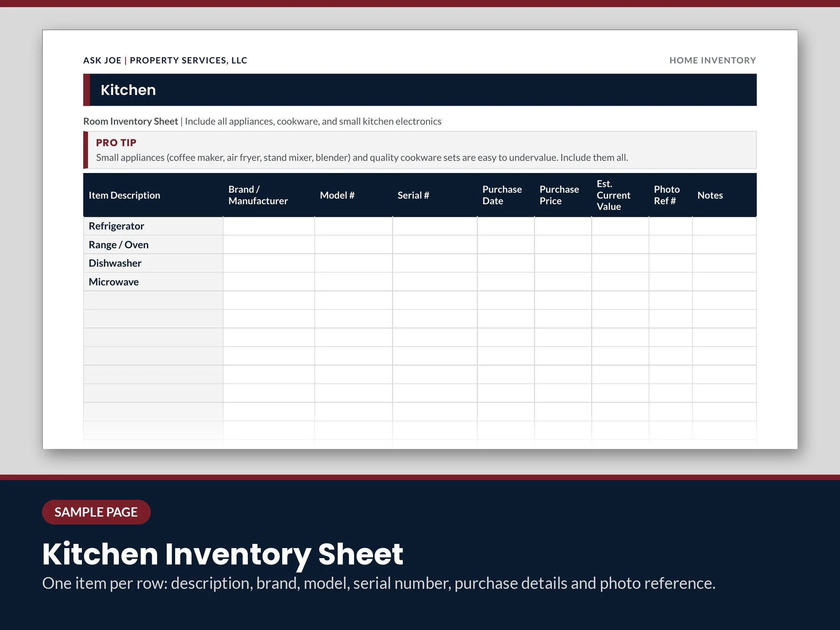Select the Refrigerator row label
This screenshot has width=840, height=630.
(x=116, y=226)
